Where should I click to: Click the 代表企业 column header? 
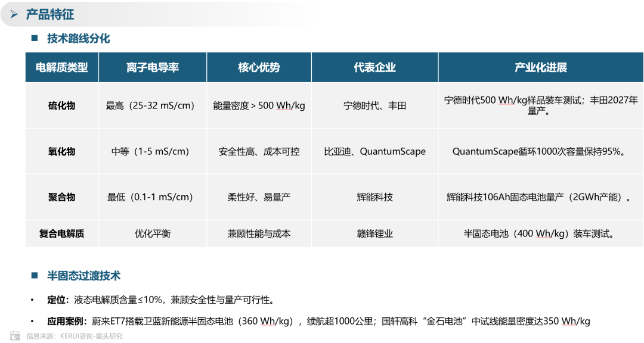tap(374, 67)
